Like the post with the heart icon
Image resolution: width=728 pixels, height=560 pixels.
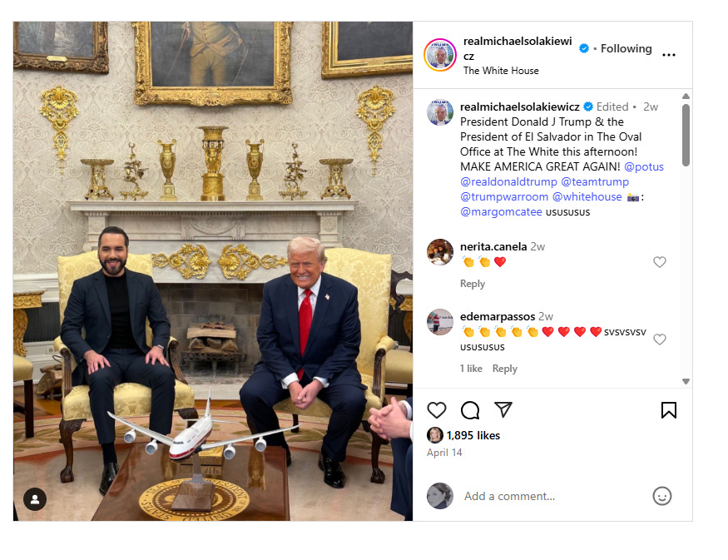[x=437, y=410]
